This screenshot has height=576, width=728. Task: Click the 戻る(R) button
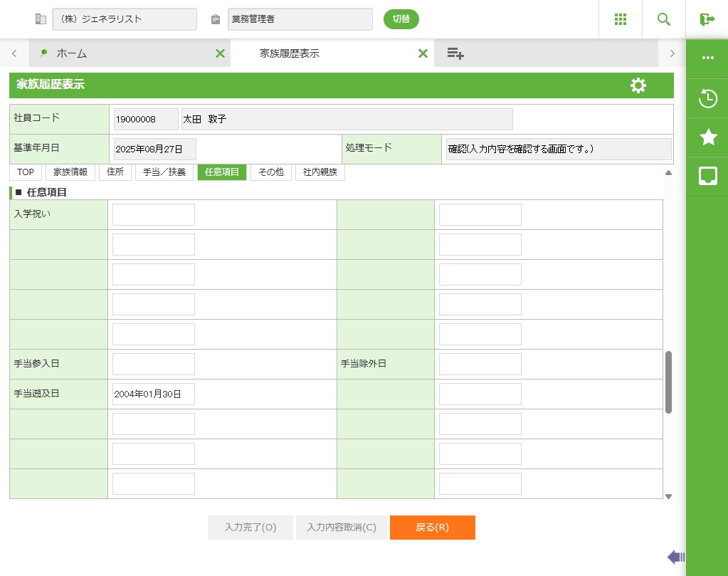pyautogui.click(x=432, y=528)
